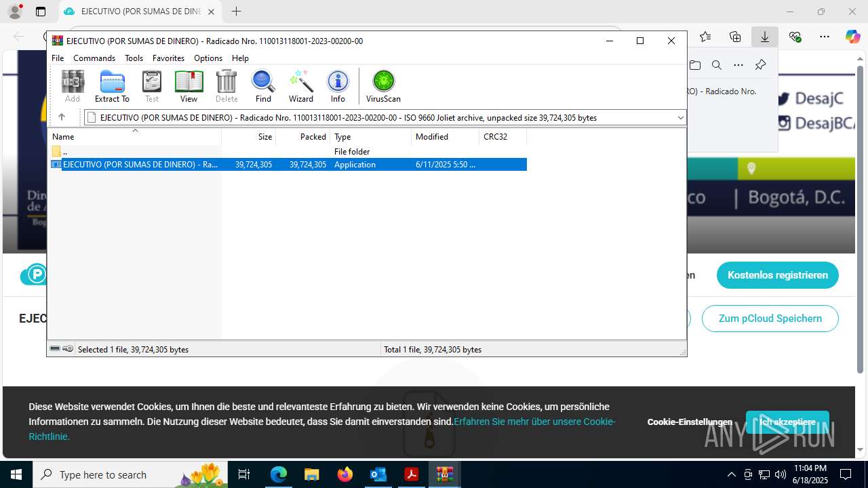Image resolution: width=868 pixels, height=488 pixels.
Task: Pin the downloads panel
Action: (760, 65)
